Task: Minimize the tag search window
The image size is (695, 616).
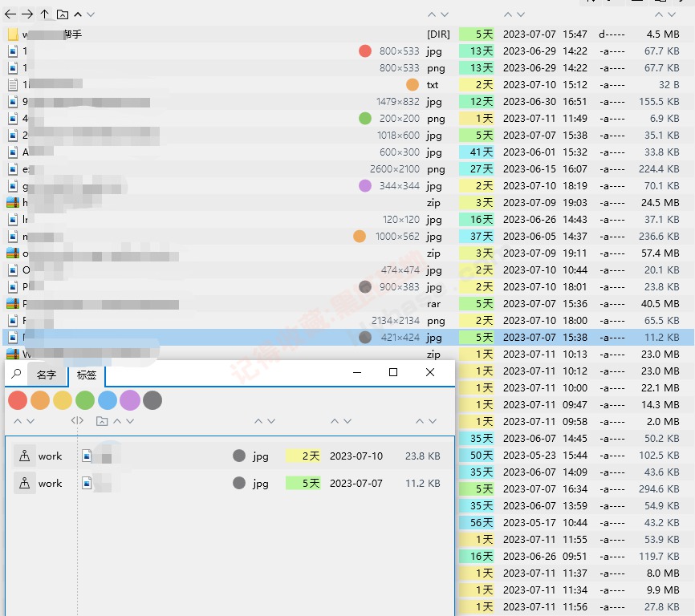Action: (357, 372)
